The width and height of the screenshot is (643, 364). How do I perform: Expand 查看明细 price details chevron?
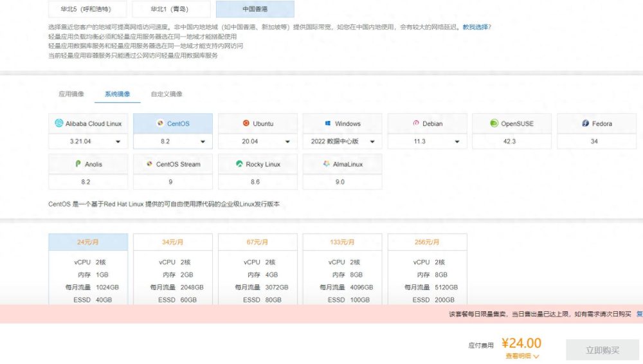536,356
